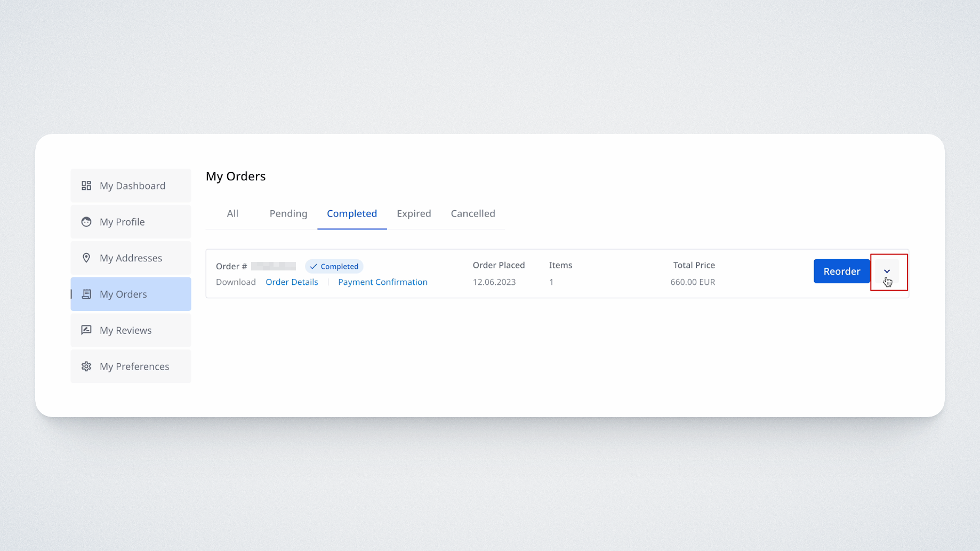Click the My Reviews speech bubble icon
980x551 pixels.
coord(86,330)
